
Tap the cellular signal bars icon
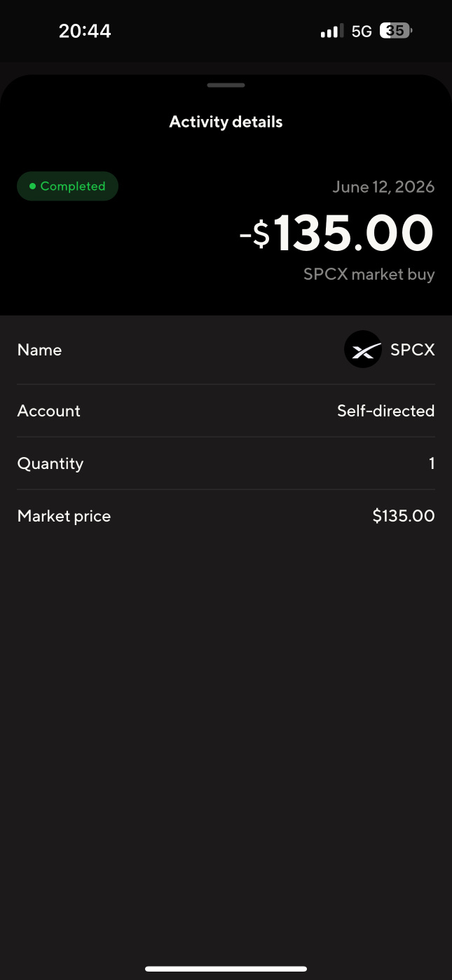point(331,31)
